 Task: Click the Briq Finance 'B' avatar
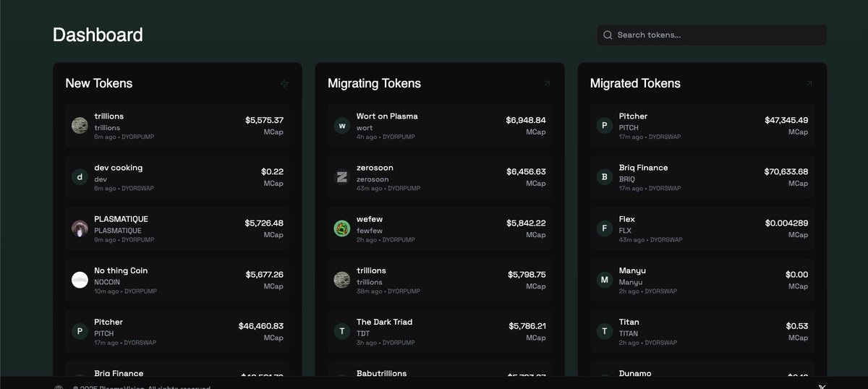click(x=605, y=177)
